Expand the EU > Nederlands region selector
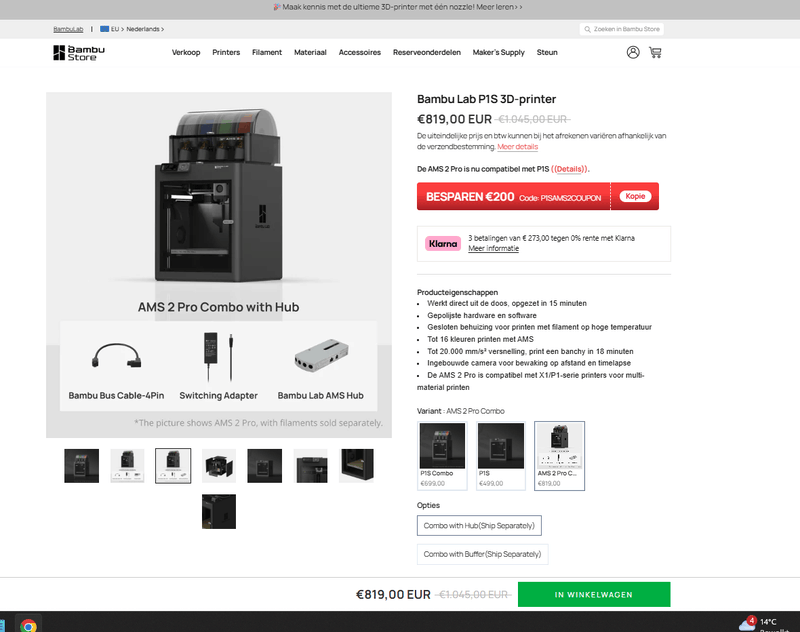800x632 pixels. [132, 29]
